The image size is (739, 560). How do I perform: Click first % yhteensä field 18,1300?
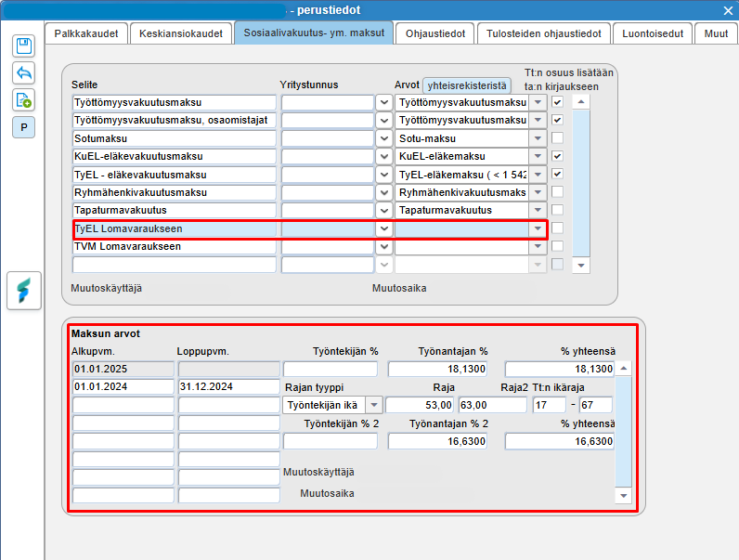pyautogui.click(x=560, y=369)
